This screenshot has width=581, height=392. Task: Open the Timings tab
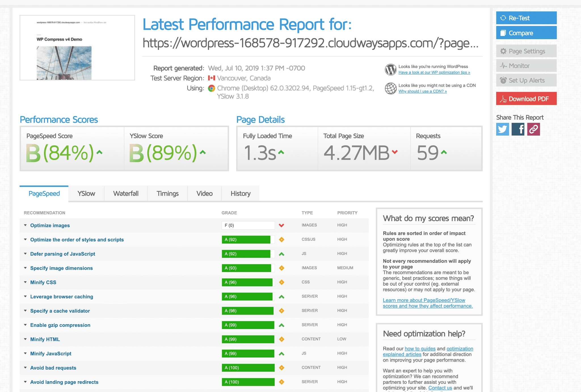click(167, 194)
